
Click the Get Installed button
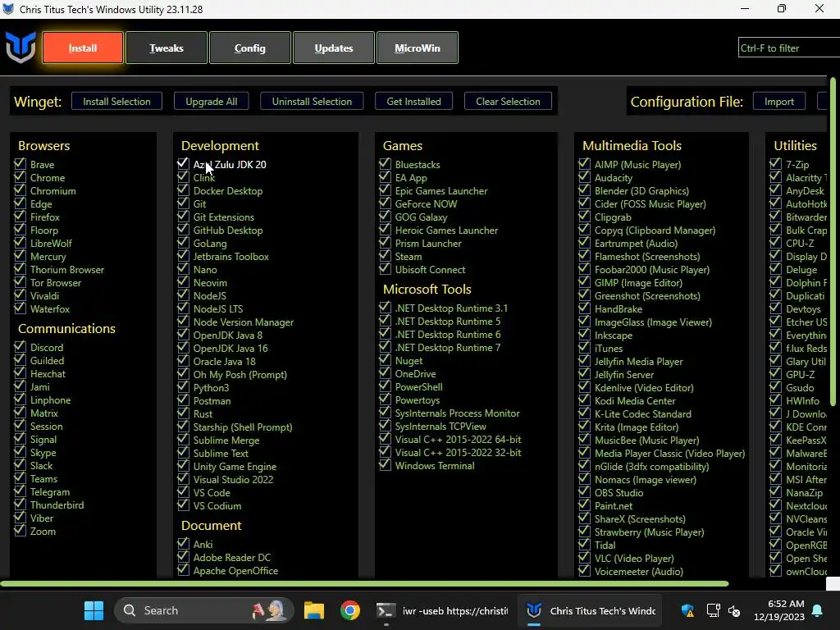tap(413, 101)
